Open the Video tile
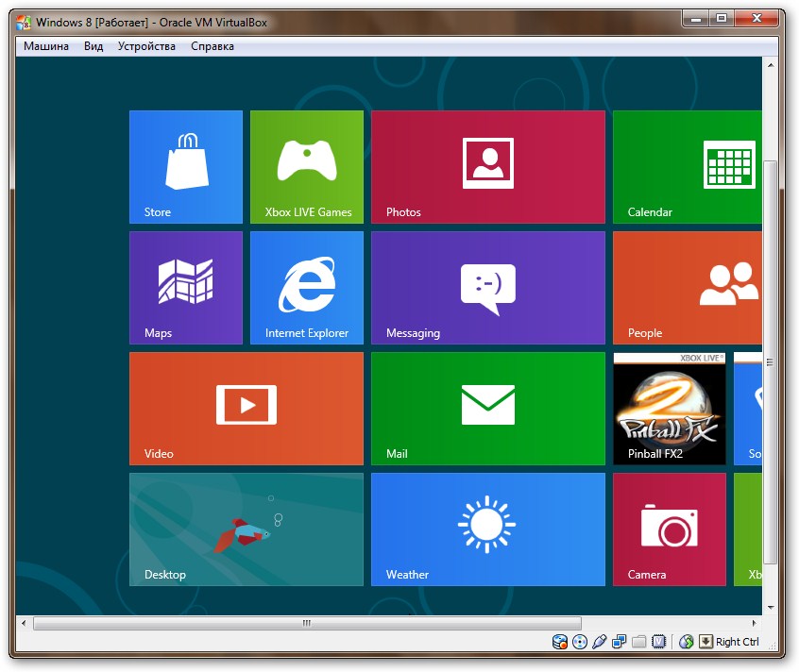Image resolution: width=799 pixels, height=672 pixels. click(x=246, y=409)
